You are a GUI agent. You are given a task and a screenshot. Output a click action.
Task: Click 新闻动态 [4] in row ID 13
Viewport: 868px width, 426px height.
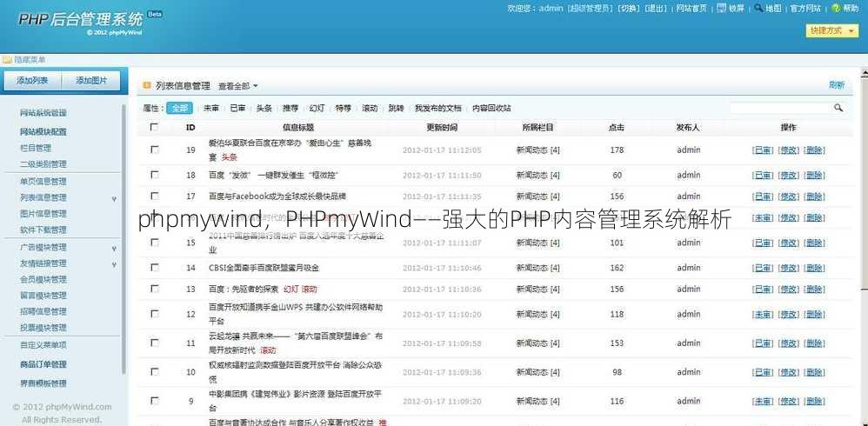tap(538, 290)
